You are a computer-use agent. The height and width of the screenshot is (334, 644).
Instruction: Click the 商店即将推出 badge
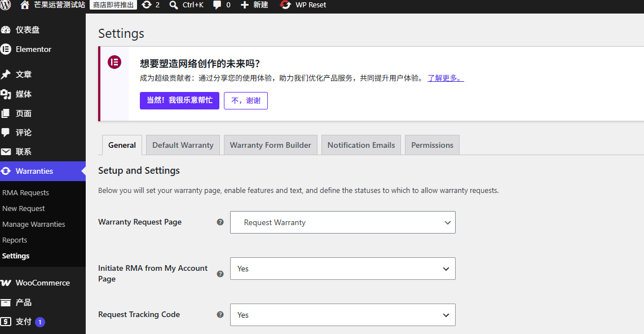(113, 5)
